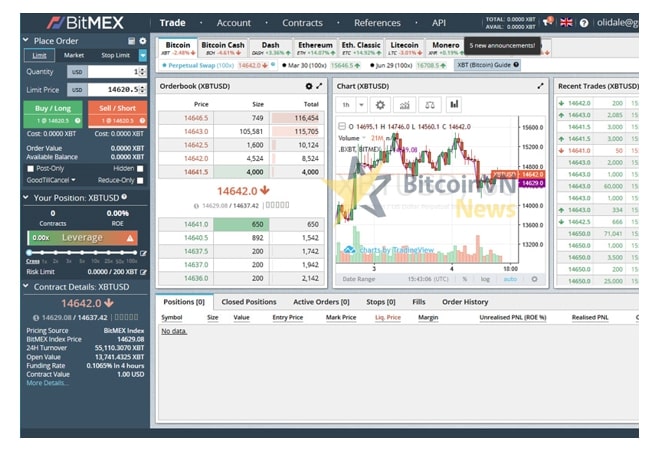
Task: Click the BitMEX logo
Action: [86, 23]
